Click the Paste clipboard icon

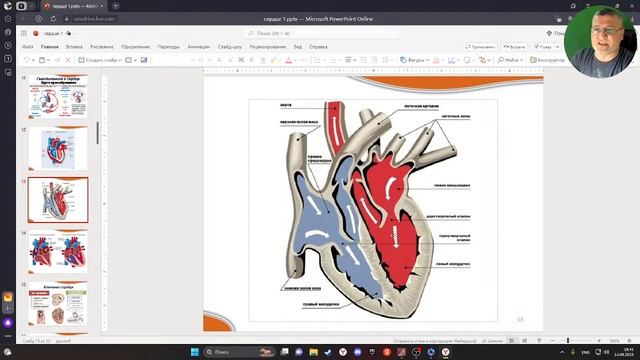pyautogui.click(x=42, y=60)
